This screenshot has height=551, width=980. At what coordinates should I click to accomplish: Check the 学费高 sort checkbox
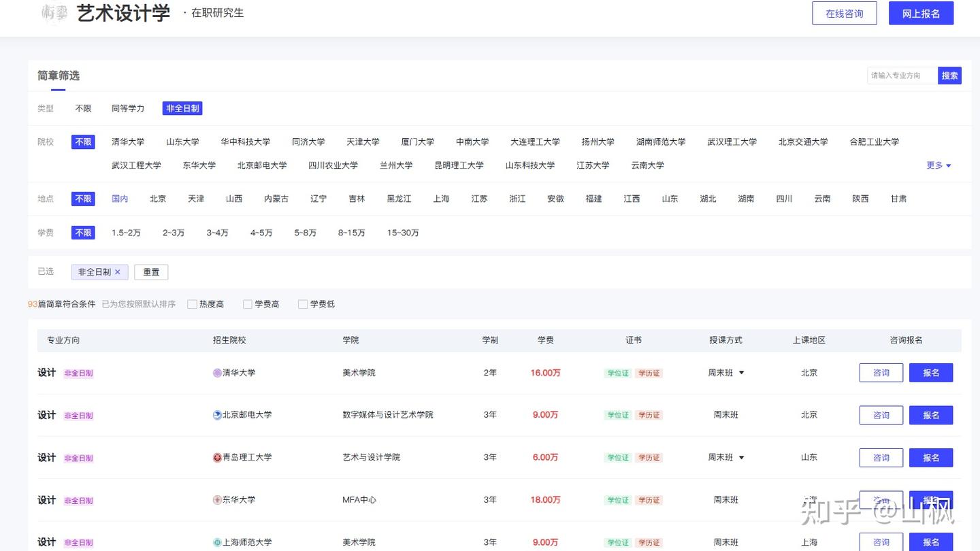pyautogui.click(x=248, y=304)
